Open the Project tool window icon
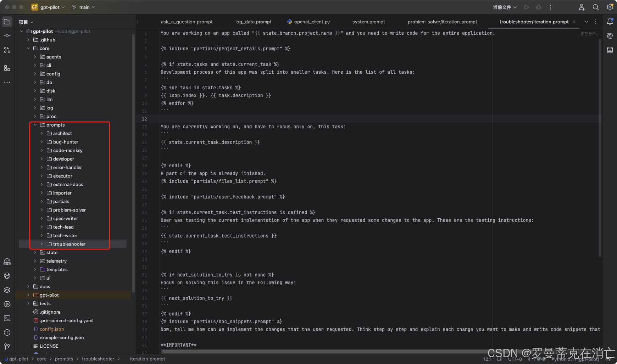The width and height of the screenshot is (617, 364). click(x=7, y=22)
